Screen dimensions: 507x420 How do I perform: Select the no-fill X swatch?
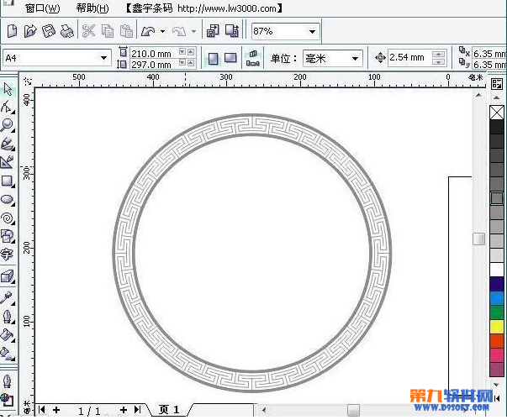point(497,113)
